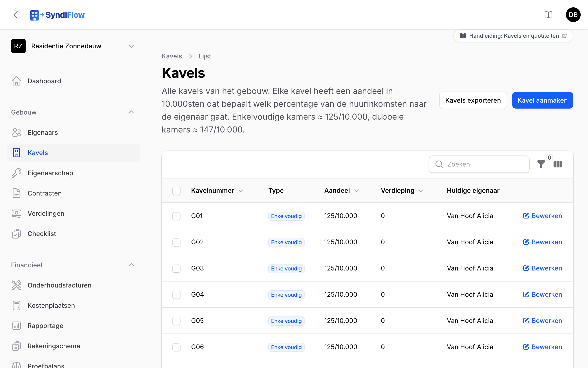The image size is (588, 368).
Task: Click the back arrow icon
Action: click(x=16, y=14)
